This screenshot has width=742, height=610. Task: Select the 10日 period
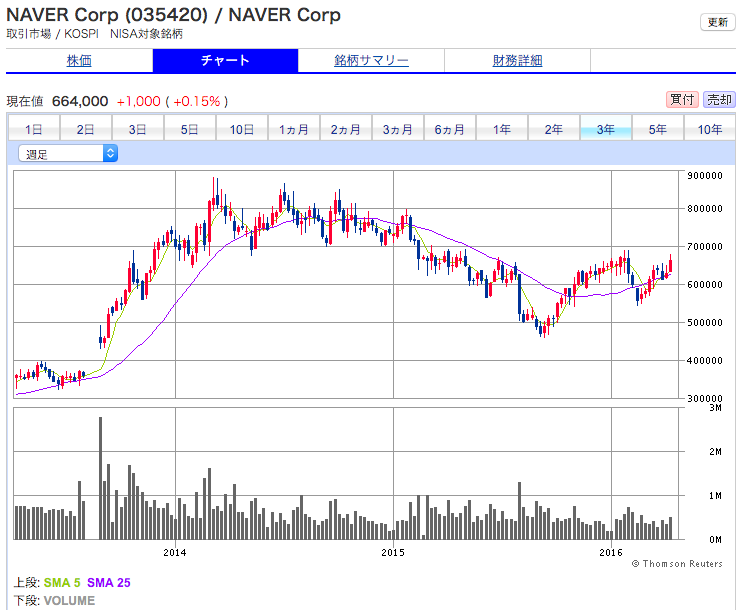(x=242, y=129)
